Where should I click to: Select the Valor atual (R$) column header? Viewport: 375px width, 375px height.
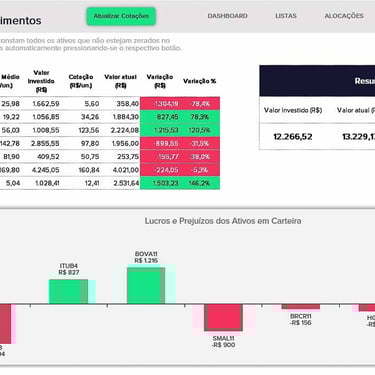tap(120, 81)
